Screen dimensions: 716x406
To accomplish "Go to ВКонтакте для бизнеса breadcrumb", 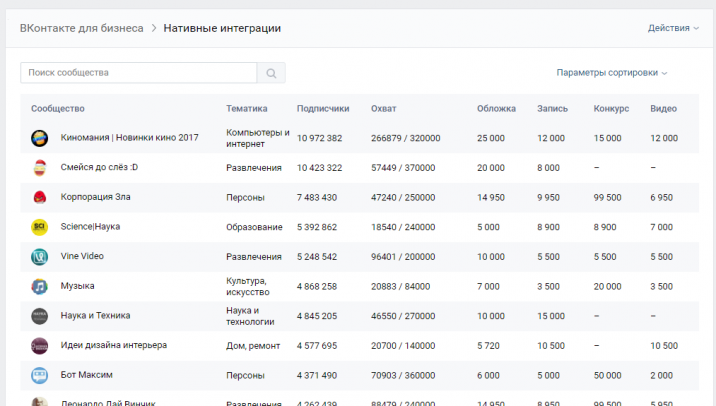I will [x=81, y=28].
